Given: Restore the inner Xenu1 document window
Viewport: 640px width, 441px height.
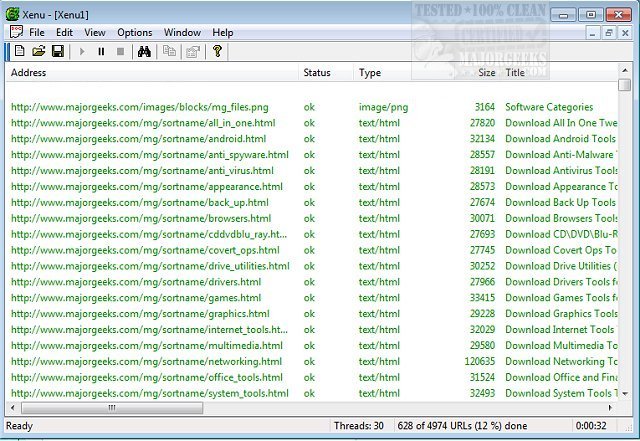Looking at the screenshot, I should click(609, 33).
